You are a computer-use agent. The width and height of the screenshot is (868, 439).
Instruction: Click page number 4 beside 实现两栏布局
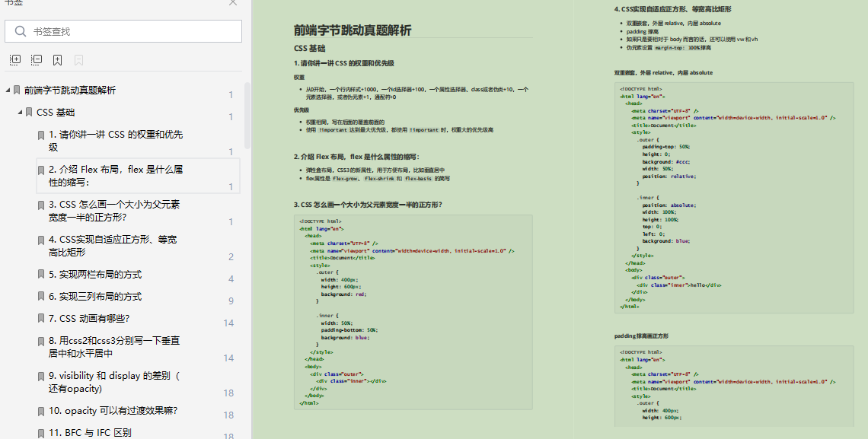(x=231, y=278)
